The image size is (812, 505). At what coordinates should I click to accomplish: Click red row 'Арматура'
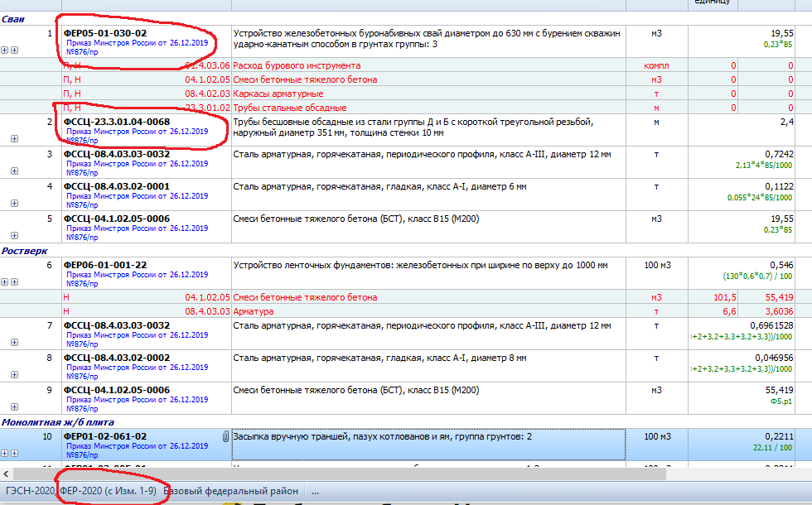pos(254,311)
